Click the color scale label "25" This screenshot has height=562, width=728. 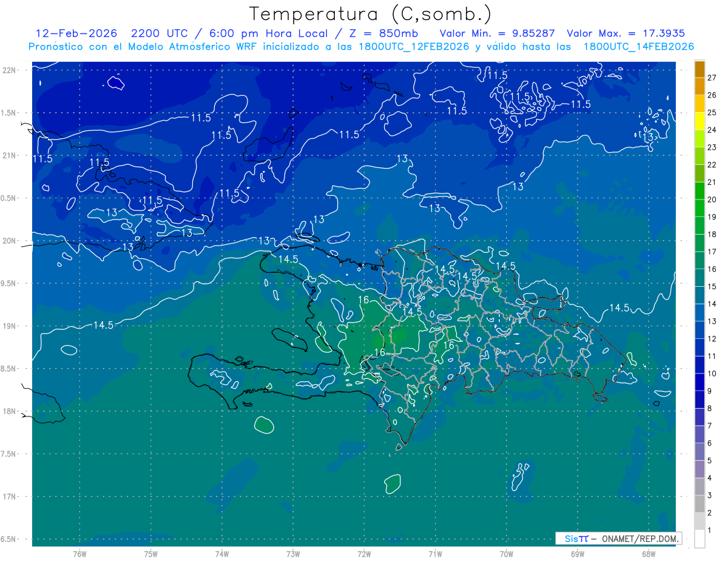tap(712, 112)
